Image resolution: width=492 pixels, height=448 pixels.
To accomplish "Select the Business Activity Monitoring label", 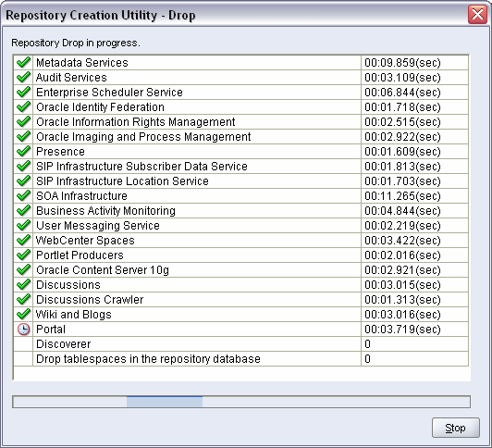I will [x=105, y=211].
